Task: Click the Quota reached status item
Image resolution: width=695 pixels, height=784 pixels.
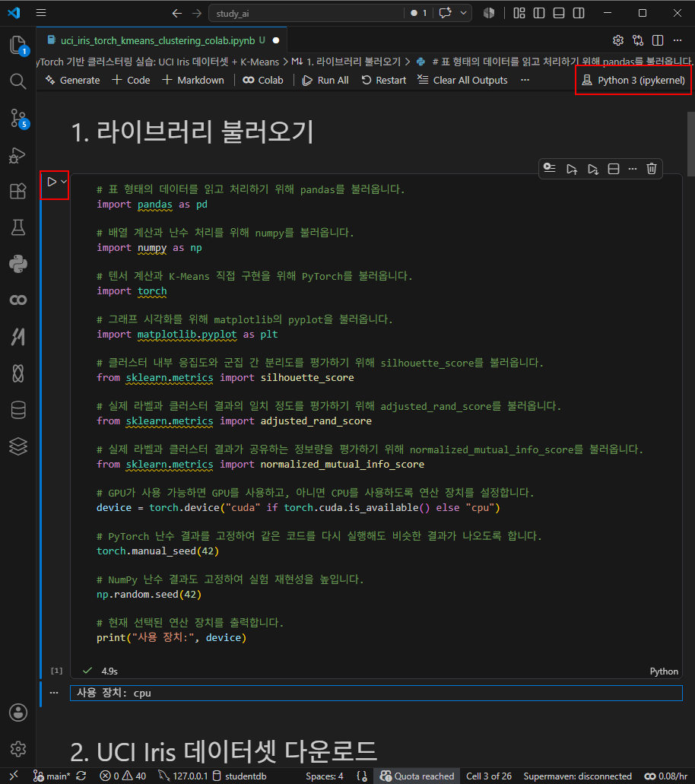Action: click(x=417, y=776)
